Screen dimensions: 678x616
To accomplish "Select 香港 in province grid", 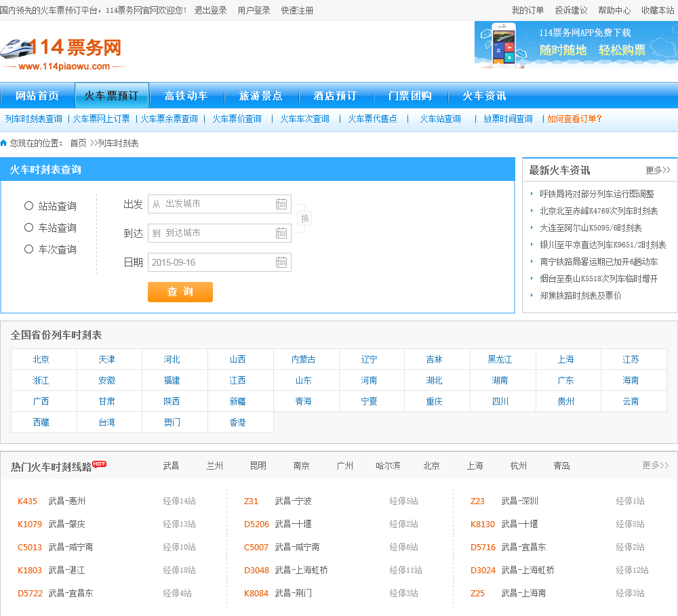I will (238, 422).
